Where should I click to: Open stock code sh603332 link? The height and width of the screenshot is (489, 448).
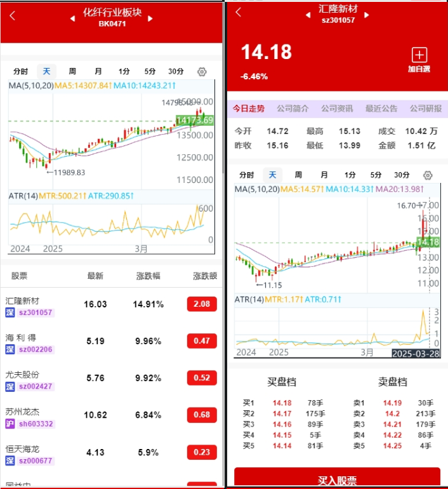36,424
